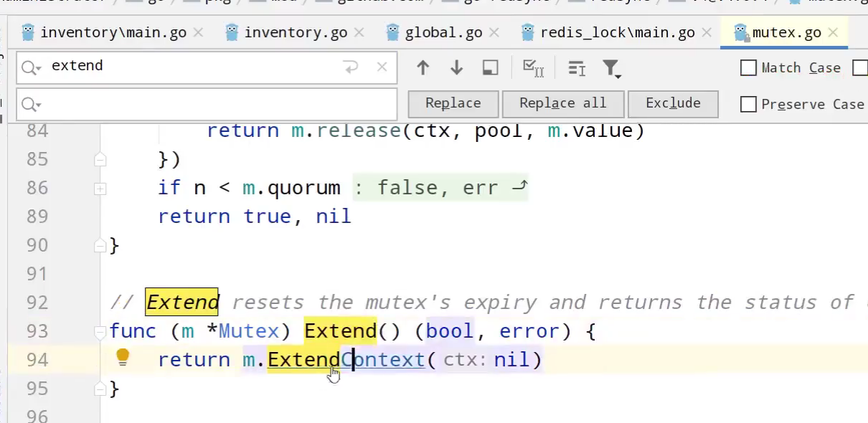Tick the checkbox right of Match Case
This screenshot has height=423, width=868.
859,68
